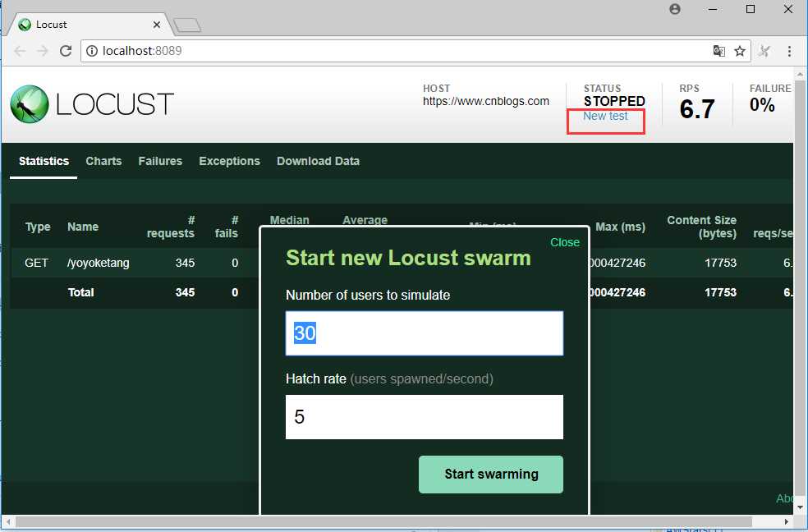Click the browser back arrow
Viewport: 808px width, 532px height.
(x=20, y=51)
